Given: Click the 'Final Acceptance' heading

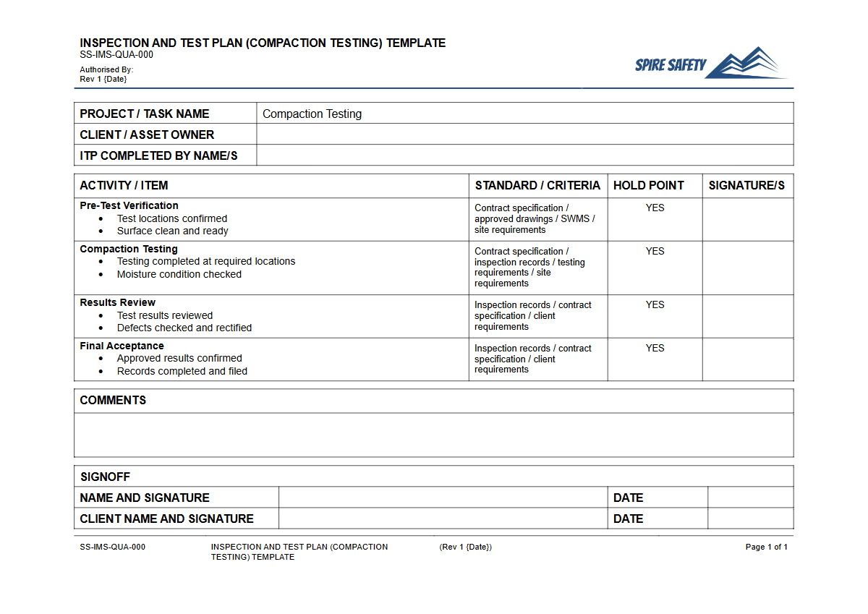Looking at the screenshot, I should (122, 346).
